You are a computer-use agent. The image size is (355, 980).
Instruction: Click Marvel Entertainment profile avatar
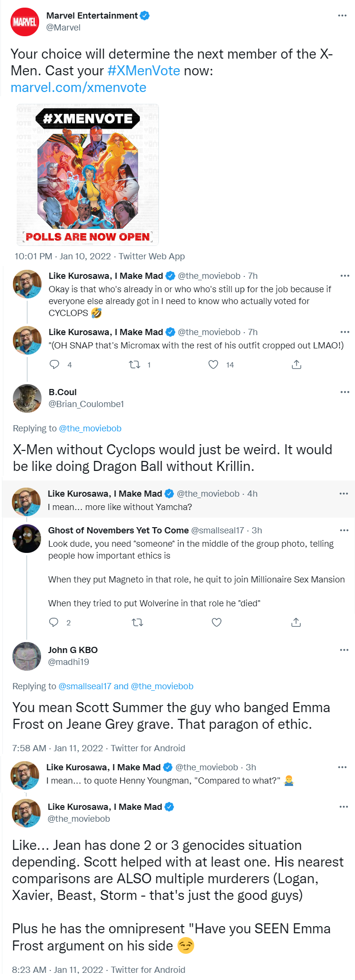tap(25, 22)
